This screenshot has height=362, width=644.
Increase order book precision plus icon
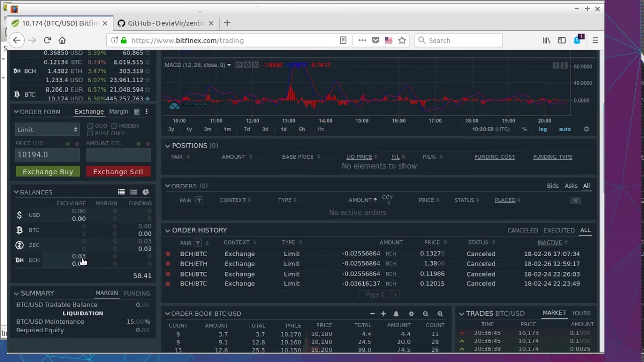pos(383,314)
